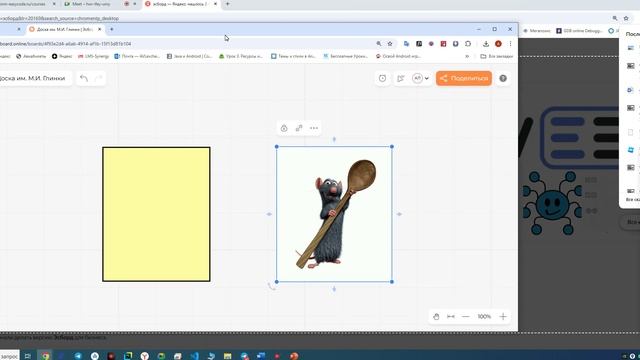Open the timer tool on the board
640x360 pixels.
coord(382,78)
